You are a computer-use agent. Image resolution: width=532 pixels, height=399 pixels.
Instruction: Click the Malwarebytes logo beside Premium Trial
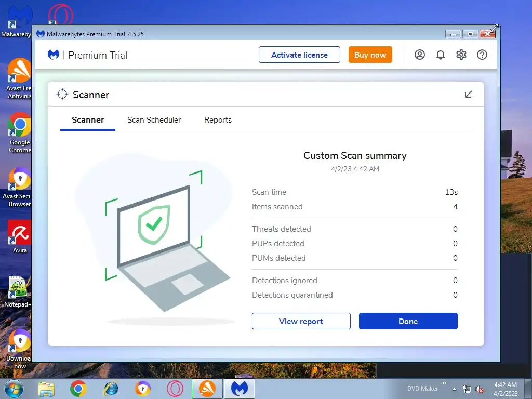coord(54,55)
